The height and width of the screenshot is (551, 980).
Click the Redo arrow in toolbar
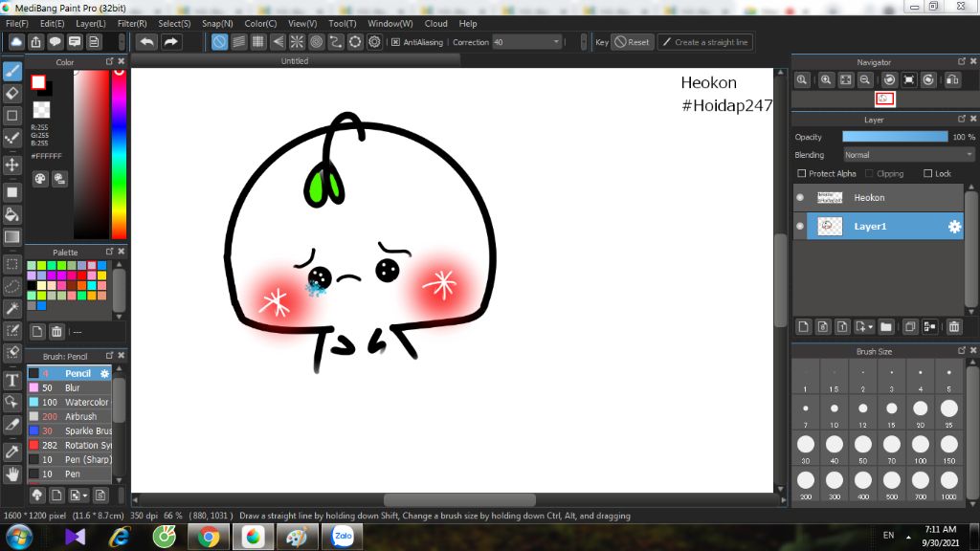170,42
